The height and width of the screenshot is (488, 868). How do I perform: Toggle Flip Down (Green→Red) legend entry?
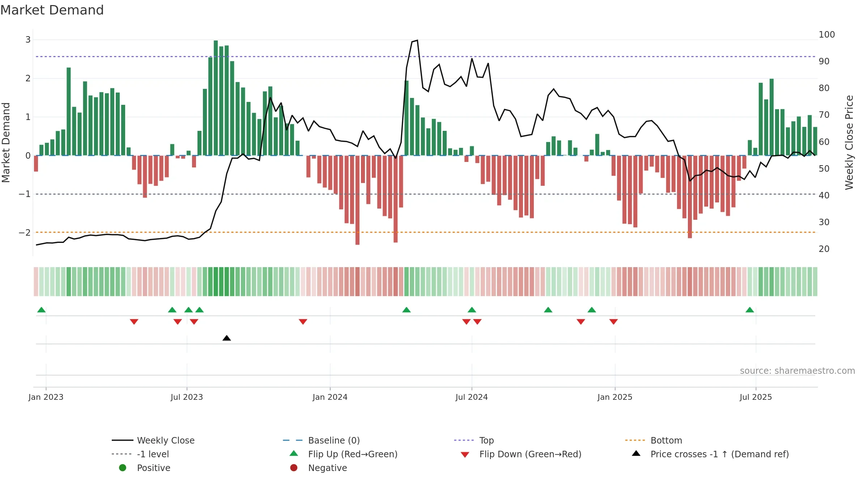(521, 454)
